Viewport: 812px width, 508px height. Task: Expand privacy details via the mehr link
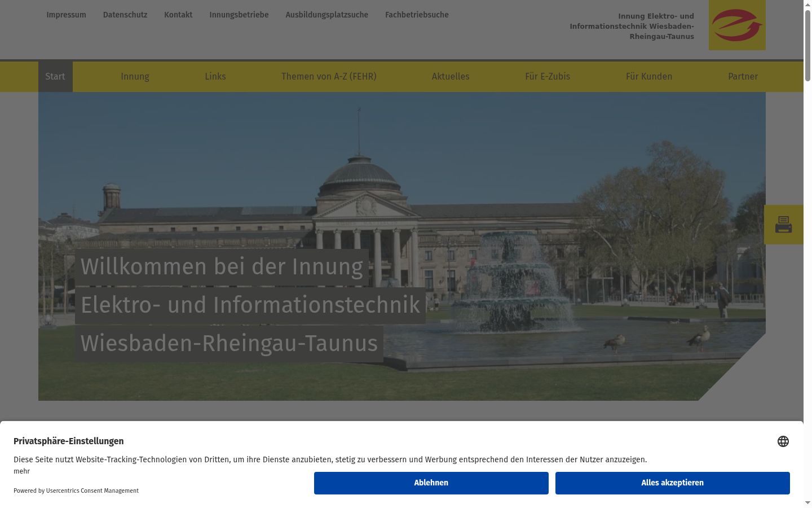coord(21,471)
